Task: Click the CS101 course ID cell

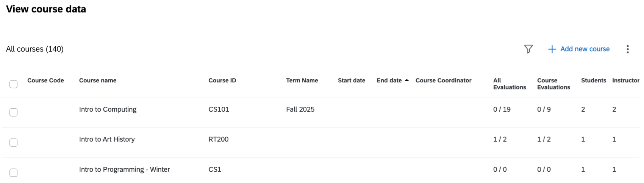Action: tap(219, 109)
